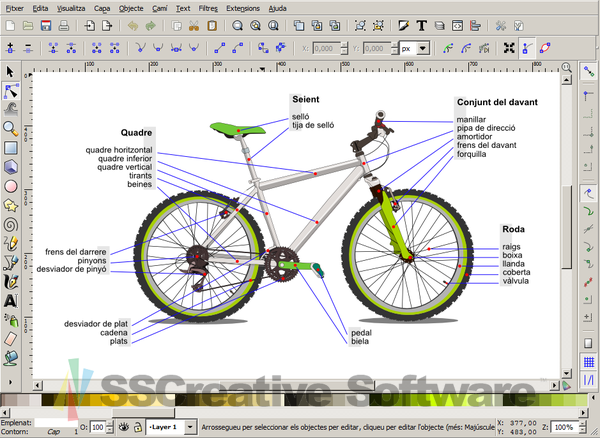Click the Emplenat fill color indicator
This screenshot has width=600, height=438.
pos(55,423)
